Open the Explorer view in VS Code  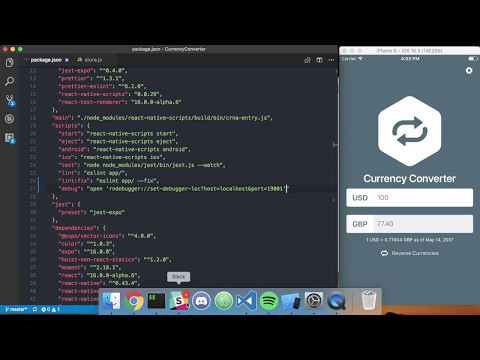(9, 62)
